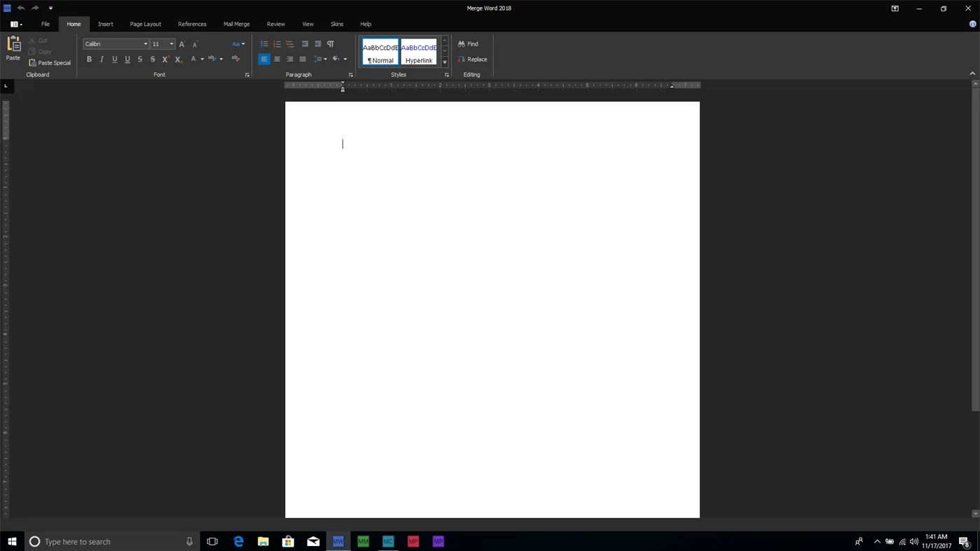Open the font size dropdown
Screen dimensions: 980x551
click(x=171, y=43)
